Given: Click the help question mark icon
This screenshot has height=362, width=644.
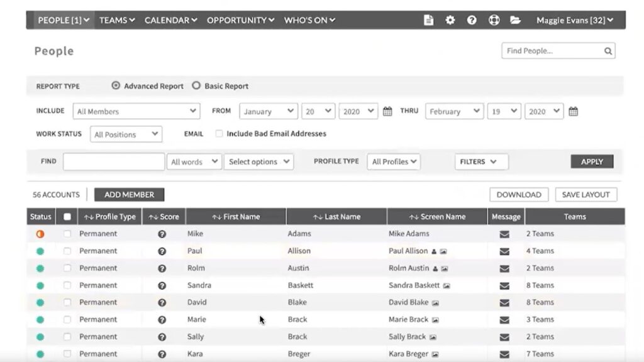Looking at the screenshot, I should click(x=472, y=20).
